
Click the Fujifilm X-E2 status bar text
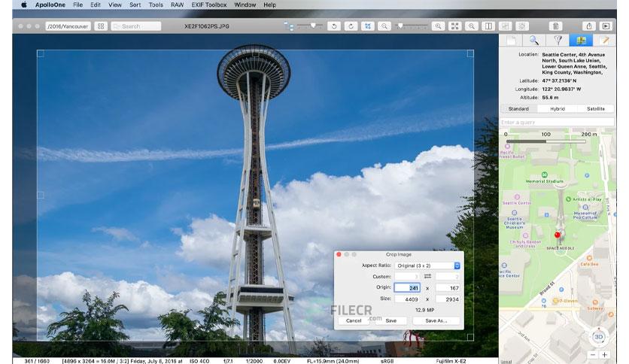click(x=451, y=361)
